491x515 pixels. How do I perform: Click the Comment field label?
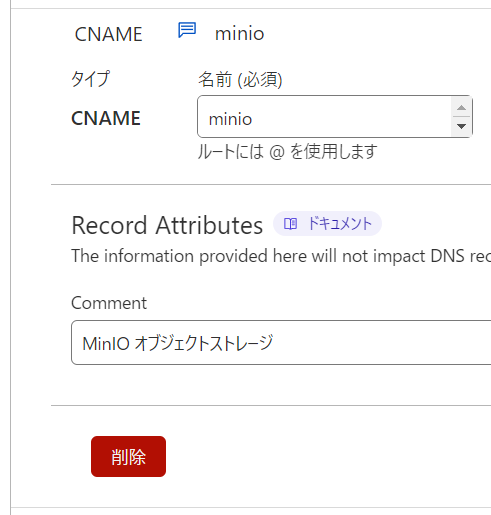109,303
